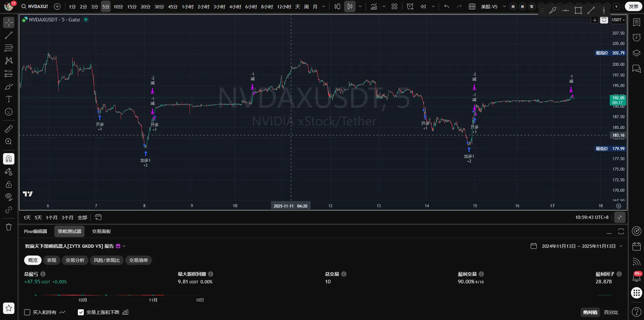Create a price alert with the clock-plus icon
Viewport: 644px width, 320px height.
pos(410,6)
